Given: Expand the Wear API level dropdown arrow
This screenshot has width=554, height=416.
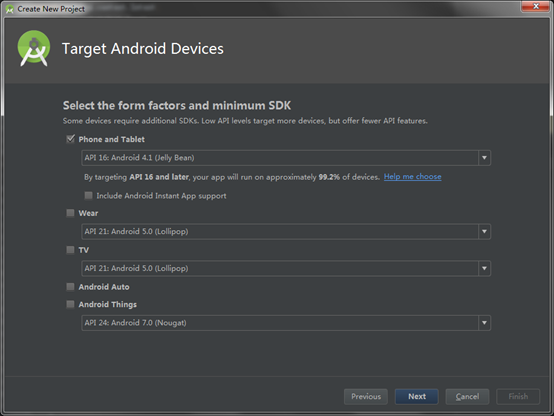Looking at the screenshot, I should [x=484, y=232].
